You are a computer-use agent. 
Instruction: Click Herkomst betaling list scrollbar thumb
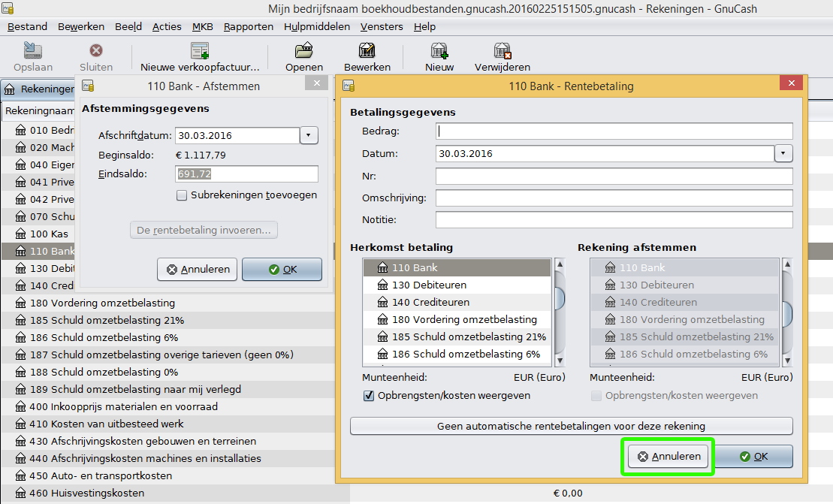tap(560, 298)
